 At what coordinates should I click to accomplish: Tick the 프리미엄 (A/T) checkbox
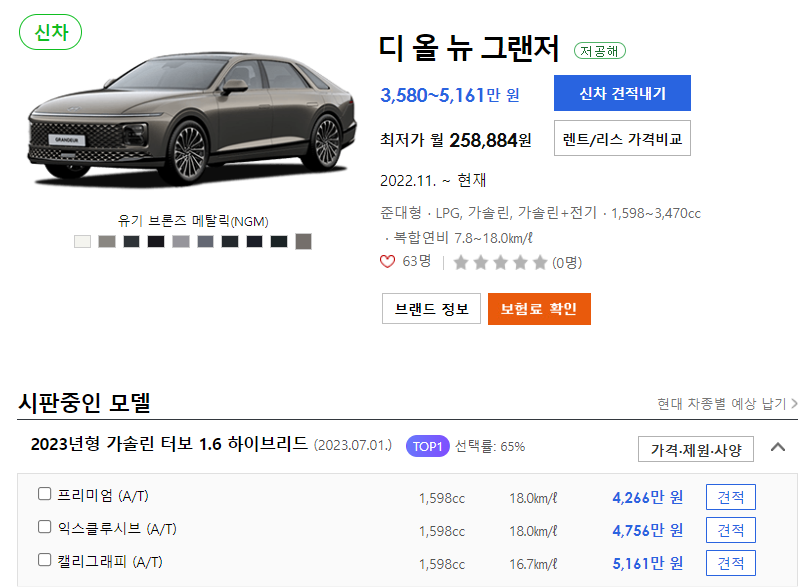coord(45,494)
